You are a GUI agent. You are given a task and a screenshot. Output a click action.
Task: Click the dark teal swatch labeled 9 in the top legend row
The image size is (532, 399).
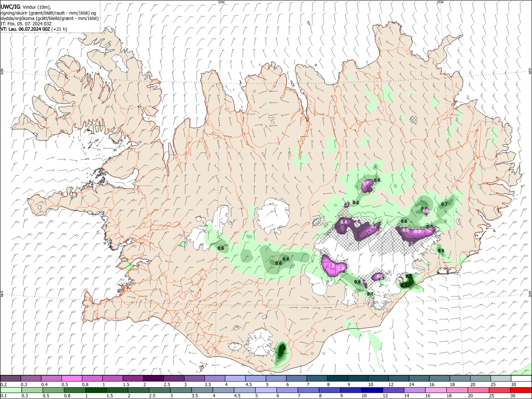click(358, 379)
